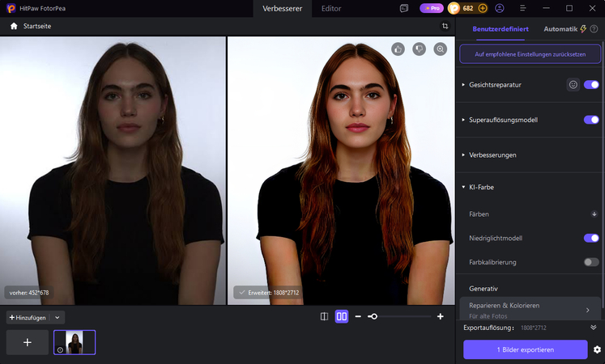The height and width of the screenshot is (364, 605).
Task: Click the empty add-image plus tile
Action: (28, 342)
